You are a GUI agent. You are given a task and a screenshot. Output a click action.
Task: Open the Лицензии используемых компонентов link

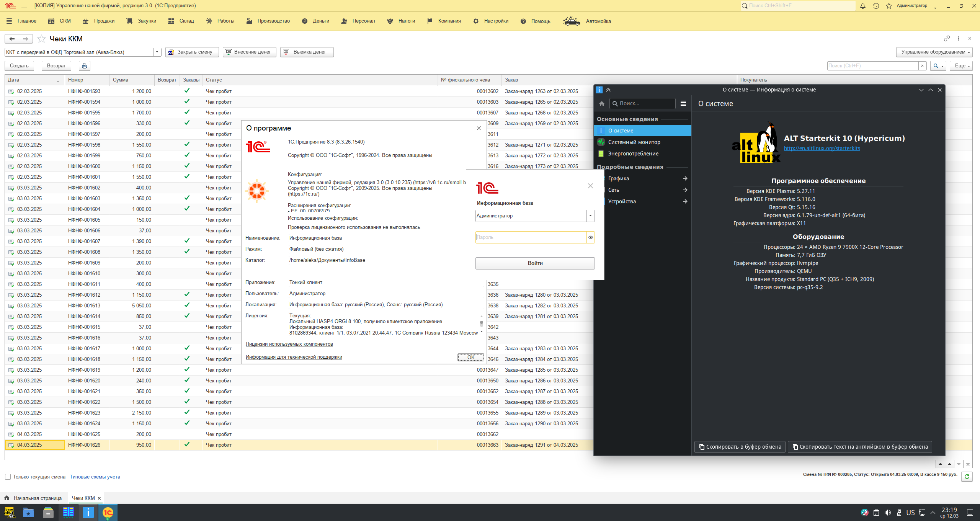[x=289, y=344]
